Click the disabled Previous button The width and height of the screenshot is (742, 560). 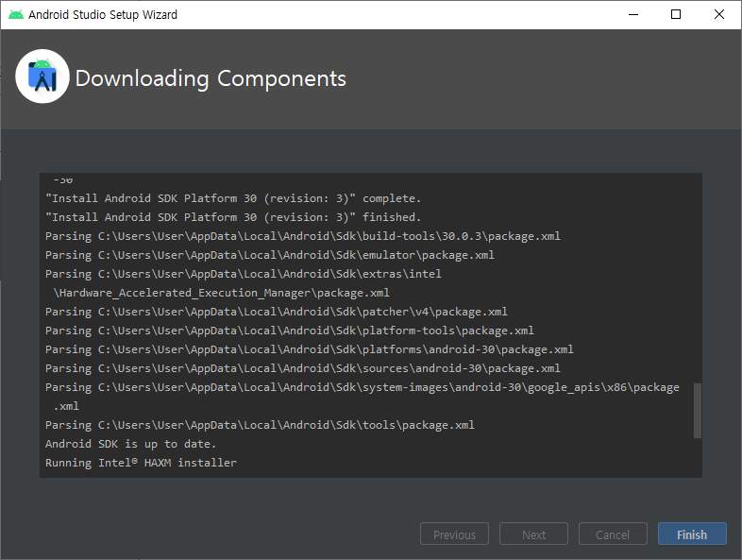click(454, 534)
